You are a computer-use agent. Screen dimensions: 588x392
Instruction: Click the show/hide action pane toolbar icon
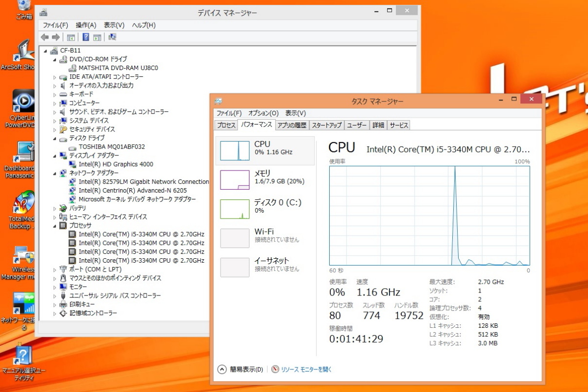point(97,37)
